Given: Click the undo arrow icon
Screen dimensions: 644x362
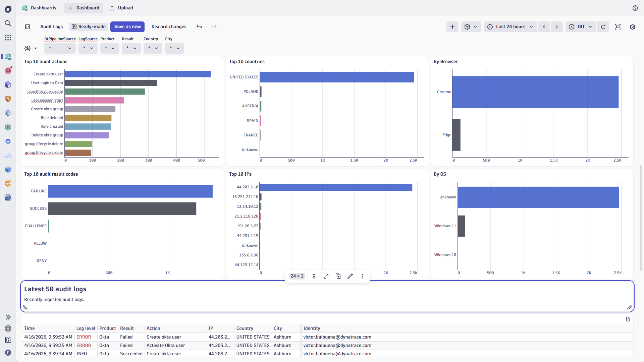Looking at the screenshot, I should point(199,27).
